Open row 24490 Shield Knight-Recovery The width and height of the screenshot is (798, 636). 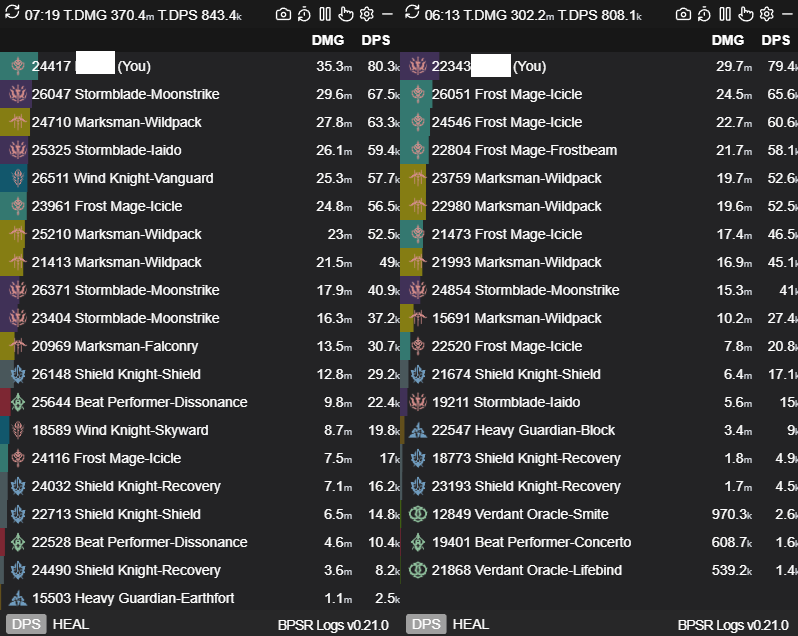pos(200,570)
